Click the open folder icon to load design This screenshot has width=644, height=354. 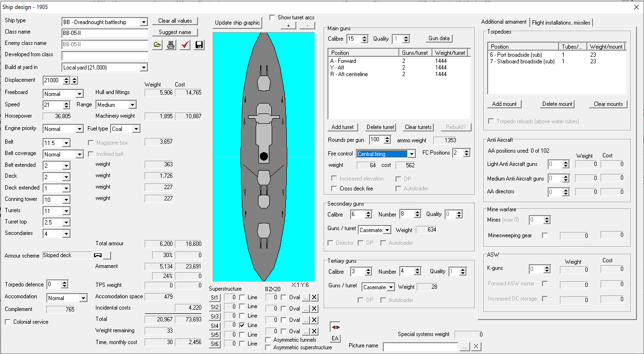click(158, 45)
